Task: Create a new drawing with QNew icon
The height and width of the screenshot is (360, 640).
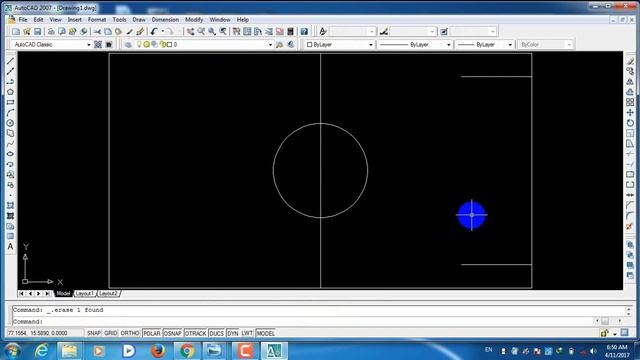Action: (x=16, y=31)
